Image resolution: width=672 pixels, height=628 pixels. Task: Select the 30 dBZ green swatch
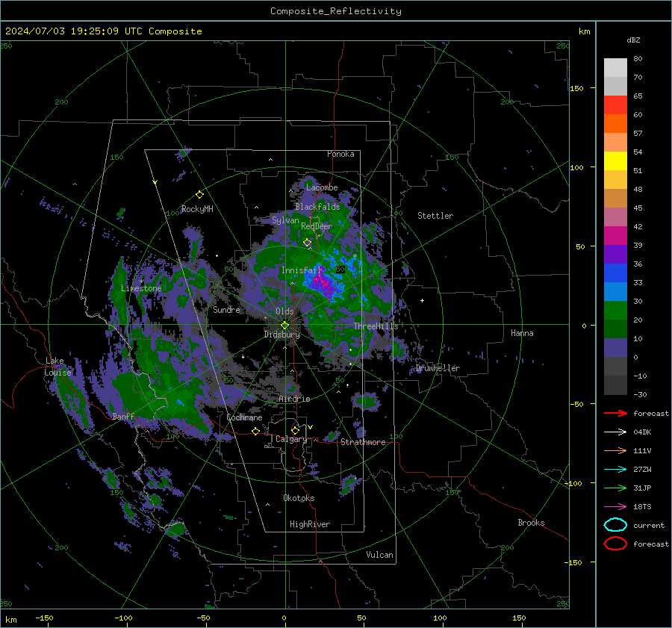[615, 311]
